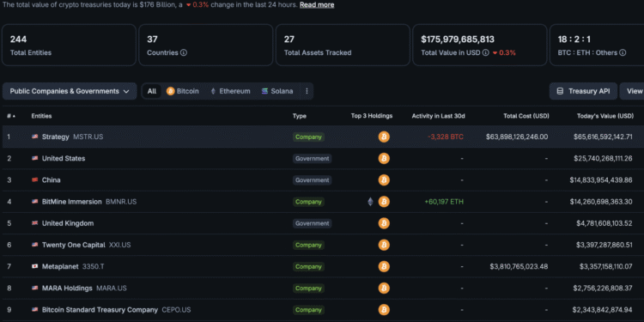Click Bitcoin icon in United States row
The image size is (644, 322).
[x=384, y=159]
